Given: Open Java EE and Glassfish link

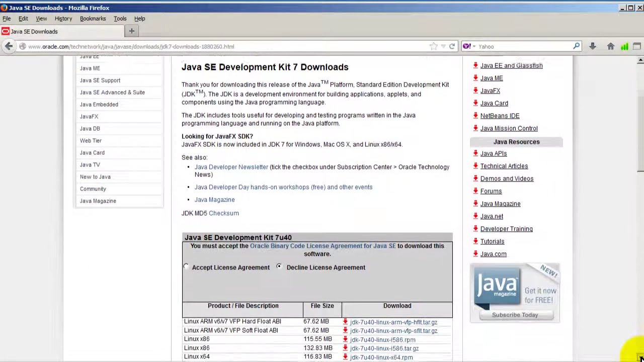Looking at the screenshot, I should [x=511, y=65].
